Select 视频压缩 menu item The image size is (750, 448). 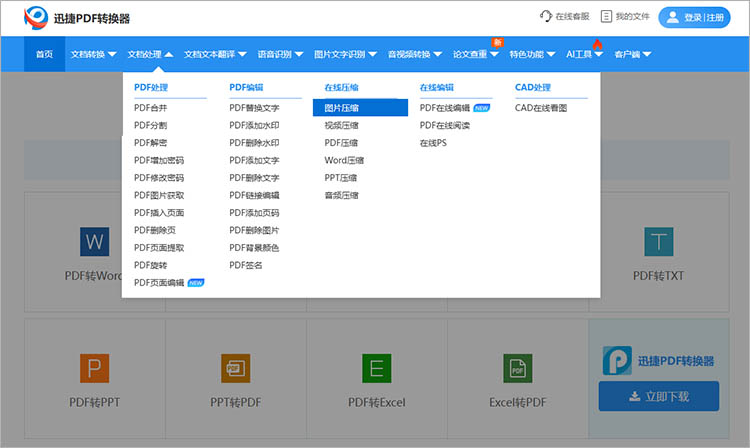[x=341, y=125]
